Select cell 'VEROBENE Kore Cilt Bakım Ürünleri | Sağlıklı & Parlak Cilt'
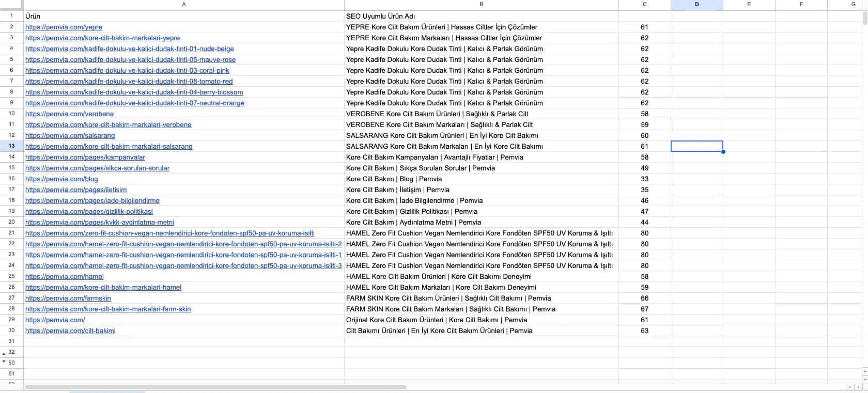Screen dimensions: 868x393 [482, 114]
